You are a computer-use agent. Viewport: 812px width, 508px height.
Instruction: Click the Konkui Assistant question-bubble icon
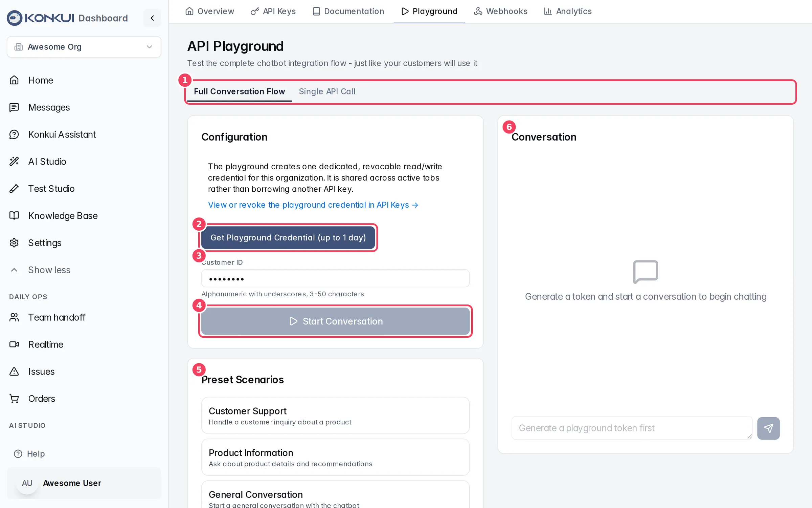(x=14, y=134)
